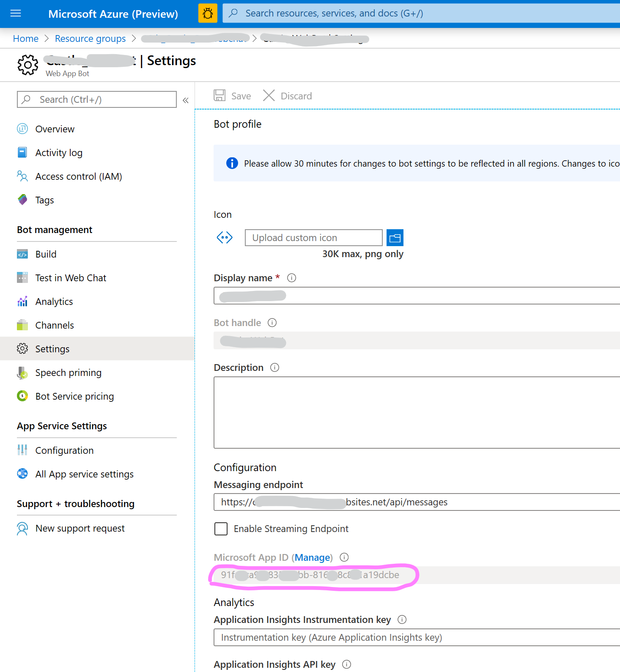This screenshot has height=672, width=620.
Task: Click the yellow bug preview icon
Action: [208, 14]
